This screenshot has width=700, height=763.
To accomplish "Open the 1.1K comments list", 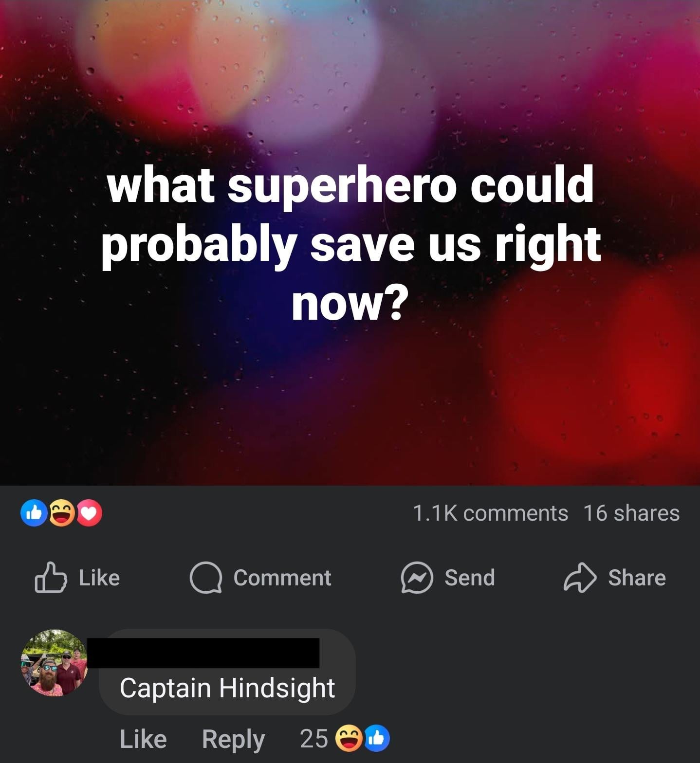I will (x=490, y=513).
